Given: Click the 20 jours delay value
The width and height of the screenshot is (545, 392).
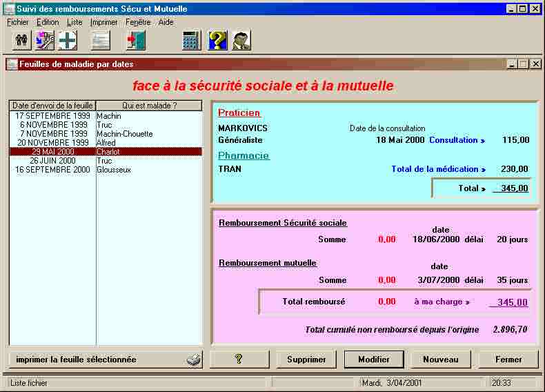Looking at the screenshot, I should coord(513,239).
